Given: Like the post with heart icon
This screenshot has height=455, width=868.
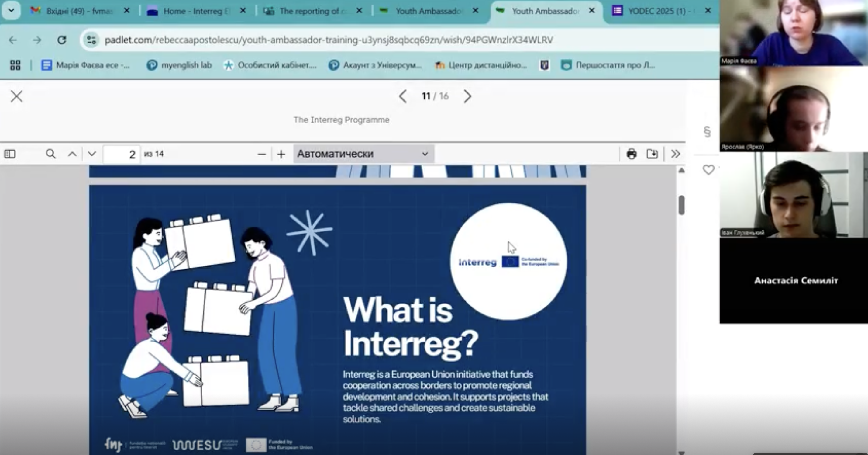Looking at the screenshot, I should 708,170.
